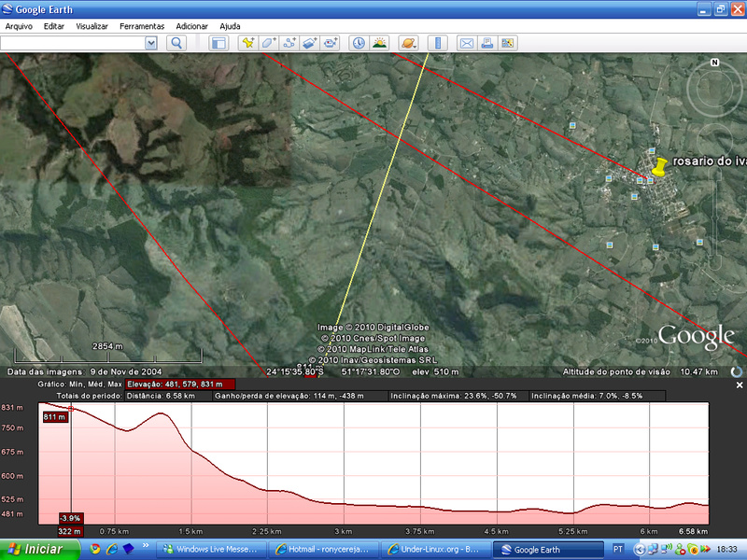Toggle the sidebar panel icon
747x560 pixels.
[x=218, y=43]
